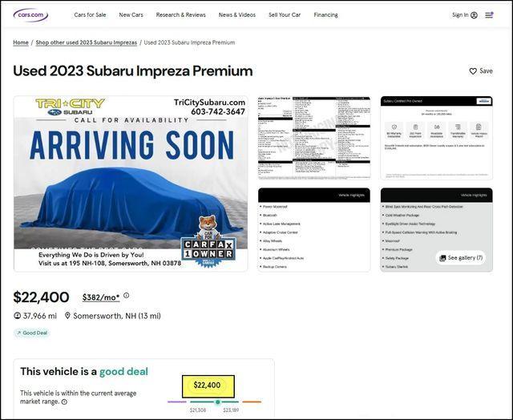Click info icon beside market range text

coord(64,402)
